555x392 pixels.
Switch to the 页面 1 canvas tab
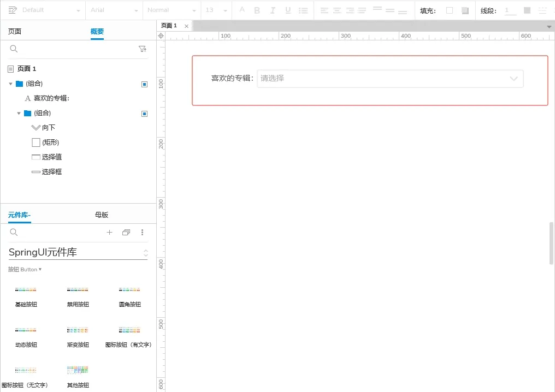click(x=169, y=26)
